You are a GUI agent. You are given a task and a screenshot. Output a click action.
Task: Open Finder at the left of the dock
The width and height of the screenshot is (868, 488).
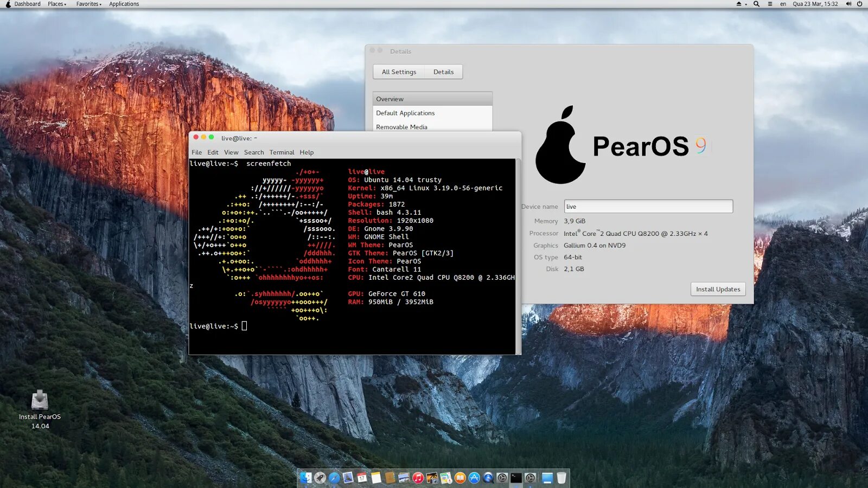point(306,478)
